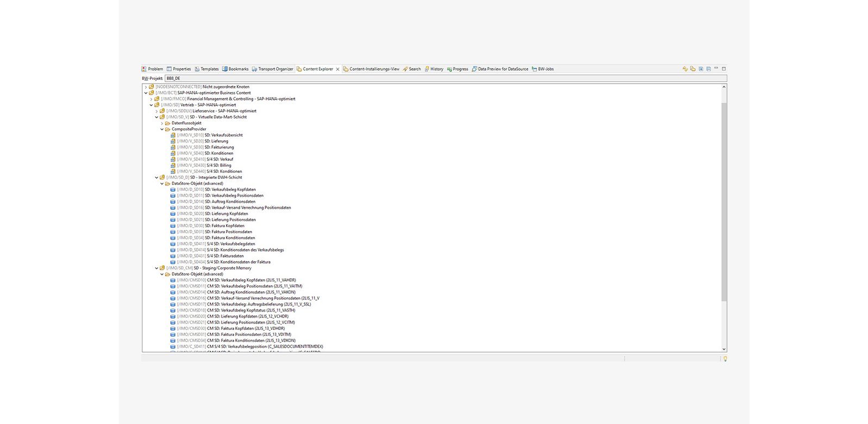Click DataStore icon of SD: Lieferung Kopfdaten
868x424 pixels.
[173, 214]
